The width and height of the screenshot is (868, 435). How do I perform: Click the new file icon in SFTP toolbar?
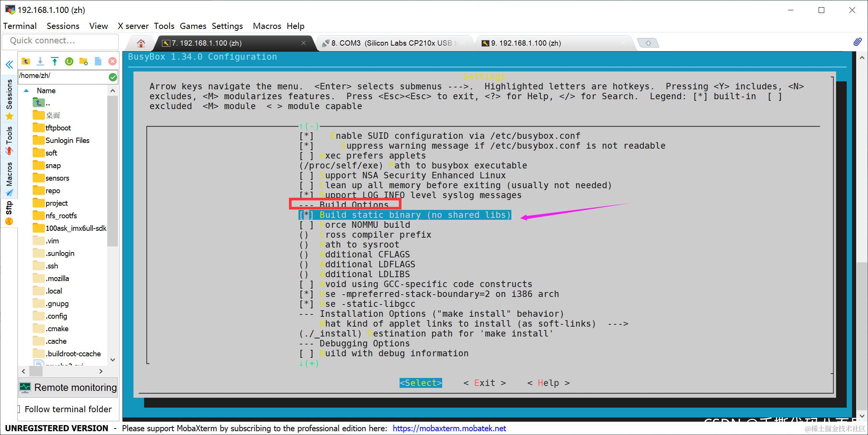[x=98, y=61]
